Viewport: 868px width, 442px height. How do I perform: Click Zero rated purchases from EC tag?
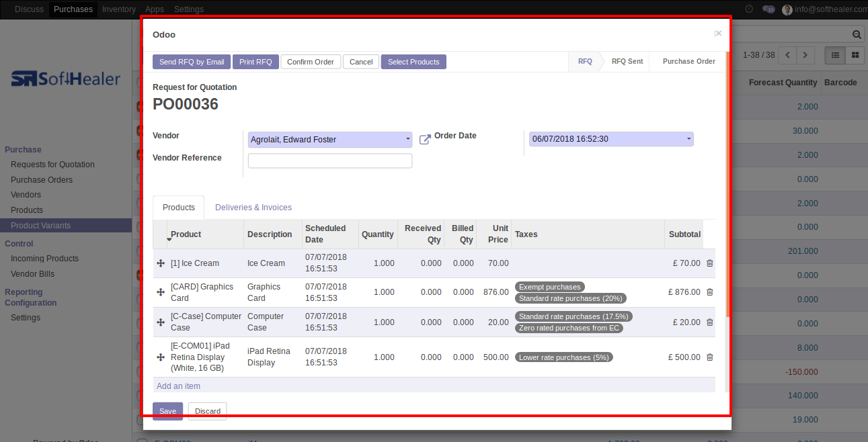[569, 328]
